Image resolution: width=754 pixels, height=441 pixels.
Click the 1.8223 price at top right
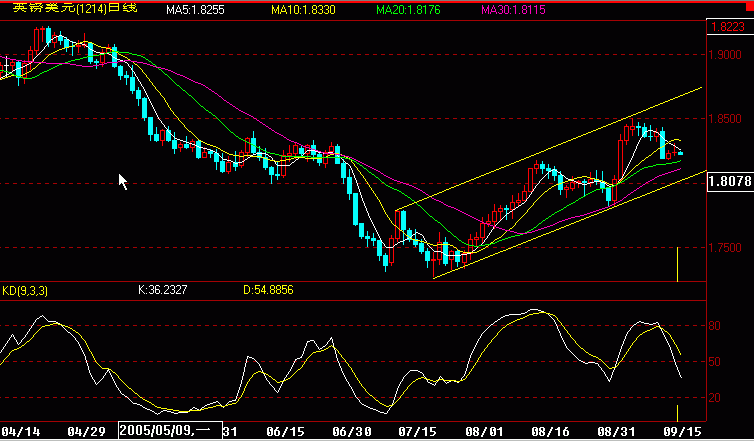pos(729,27)
